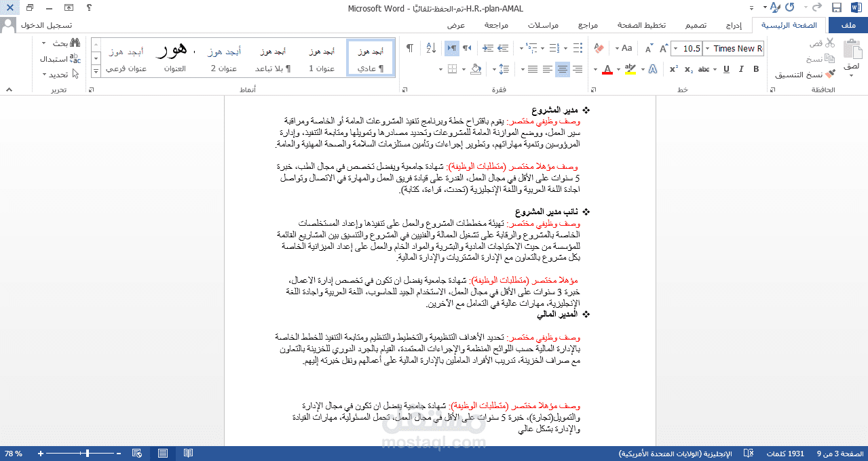The image size is (868, 461).
Task: Toggle Justify alignment button
Action: click(533, 69)
